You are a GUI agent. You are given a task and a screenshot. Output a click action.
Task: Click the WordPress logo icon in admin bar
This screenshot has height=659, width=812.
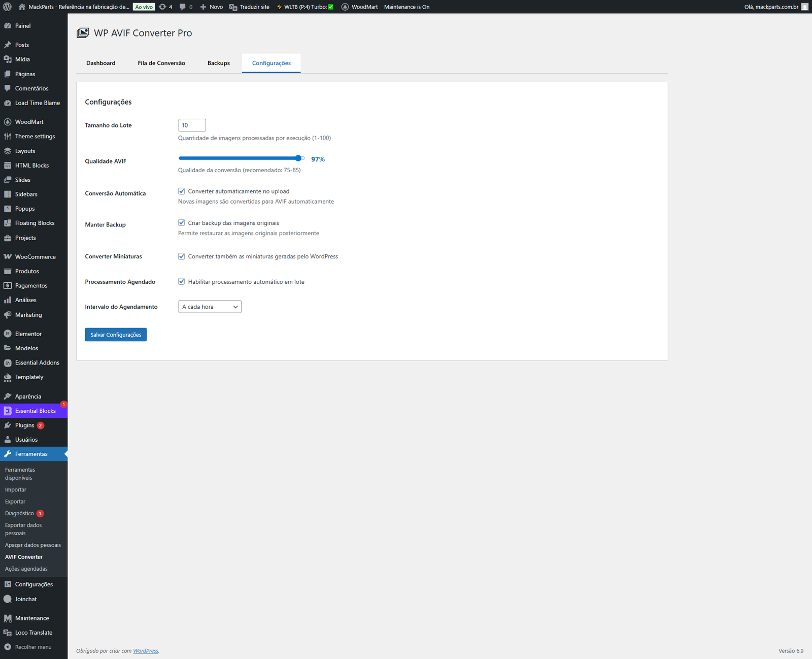click(x=7, y=7)
